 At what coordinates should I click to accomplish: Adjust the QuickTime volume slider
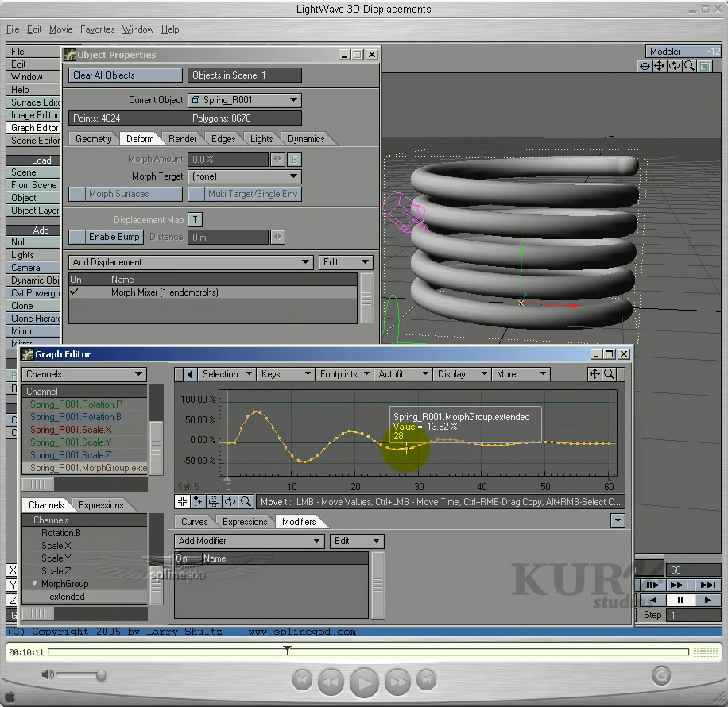point(102,675)
